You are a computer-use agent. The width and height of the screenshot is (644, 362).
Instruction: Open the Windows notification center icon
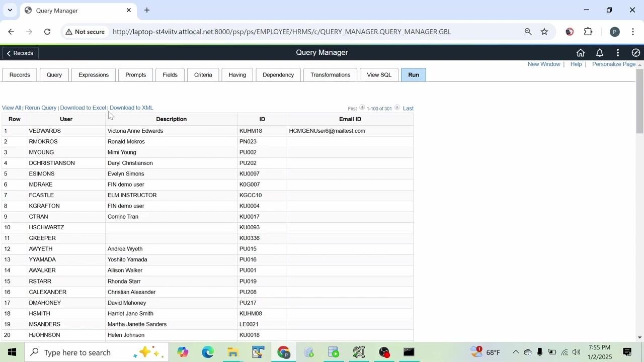(x=627, y=352)
